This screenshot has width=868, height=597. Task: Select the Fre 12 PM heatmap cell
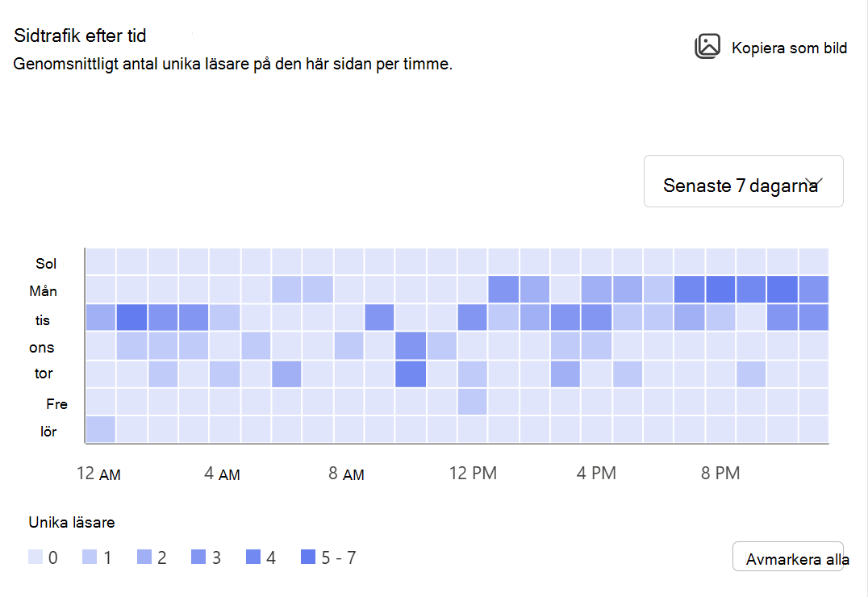click(472, 402)
